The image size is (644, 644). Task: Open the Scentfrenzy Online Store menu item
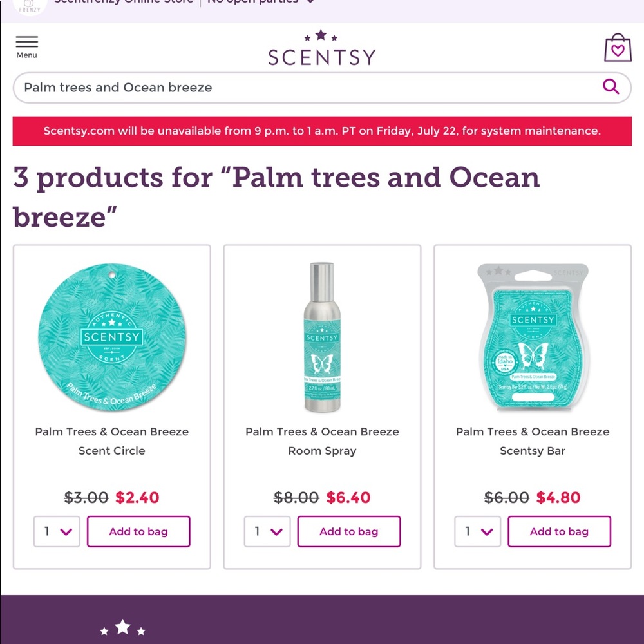124,2
